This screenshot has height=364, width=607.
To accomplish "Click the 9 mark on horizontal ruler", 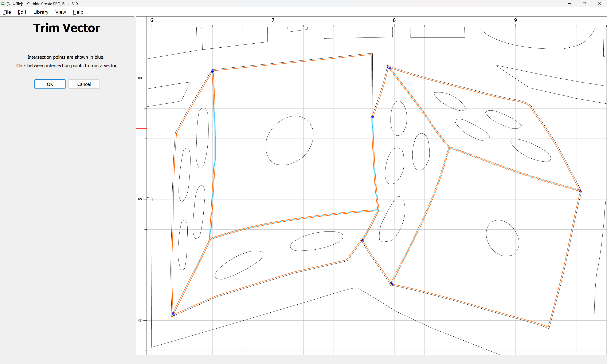I will coord(516,20).
